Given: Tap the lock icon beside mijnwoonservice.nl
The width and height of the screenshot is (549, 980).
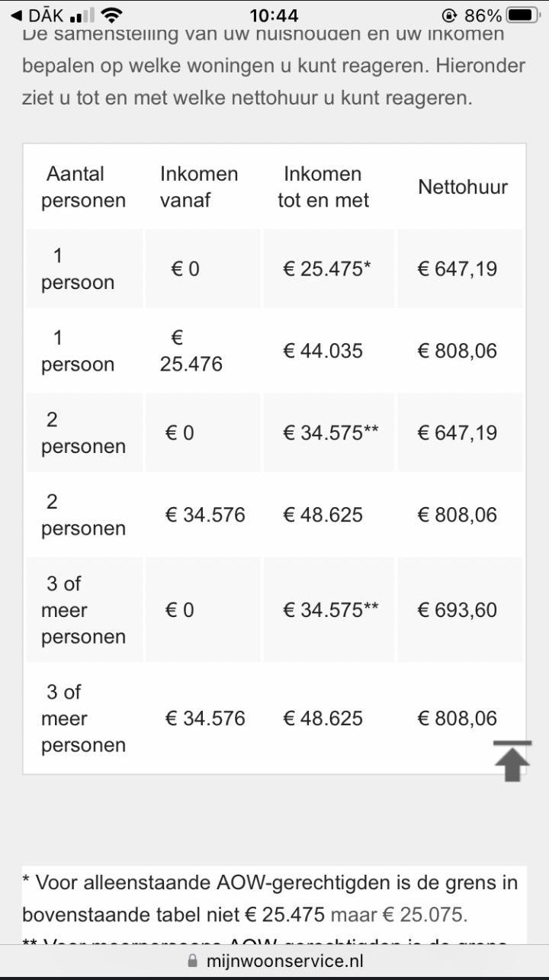Looking at the screenshot, I should (192, 961).
